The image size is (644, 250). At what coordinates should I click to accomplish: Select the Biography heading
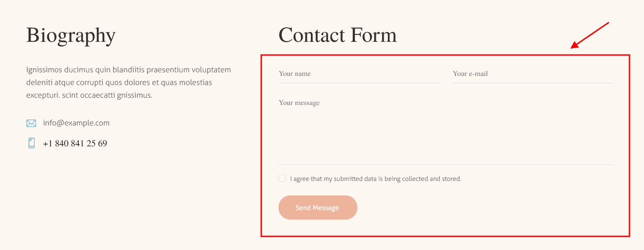click(x=71, y=35)
